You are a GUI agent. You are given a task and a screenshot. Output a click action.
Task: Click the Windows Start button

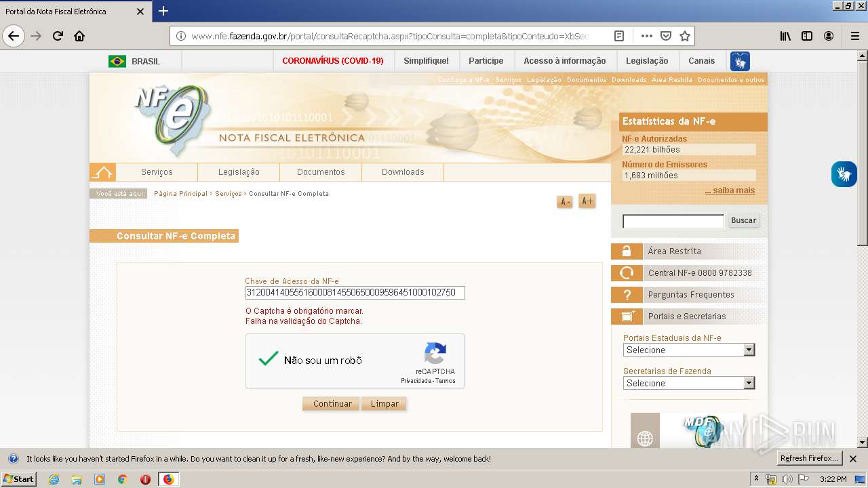click(18, 479)
